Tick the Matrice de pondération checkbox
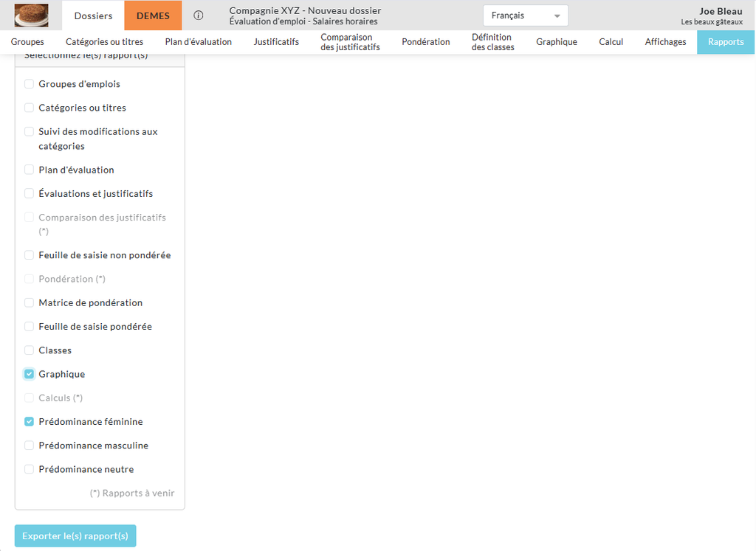756x551 pixels. click(30, 302)
